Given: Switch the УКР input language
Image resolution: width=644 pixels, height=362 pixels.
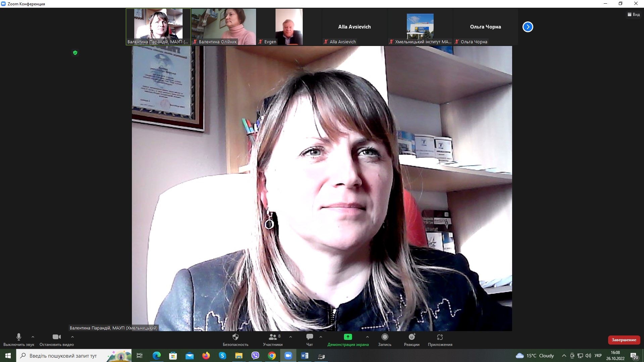Looking at the screenshot, I should point(598,356).
